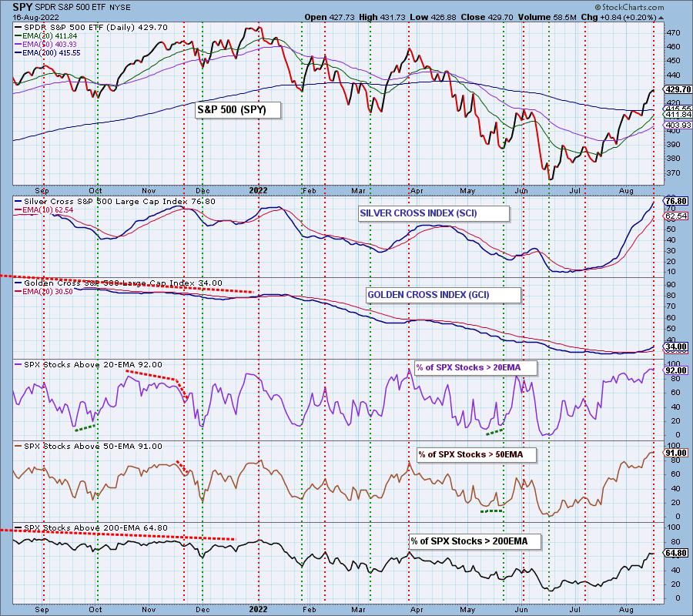Click the 'SPX Stocks Above 20-EMA 92.00' legend
The width and height of the screenshot is (693, 616).
click(89, 364)
